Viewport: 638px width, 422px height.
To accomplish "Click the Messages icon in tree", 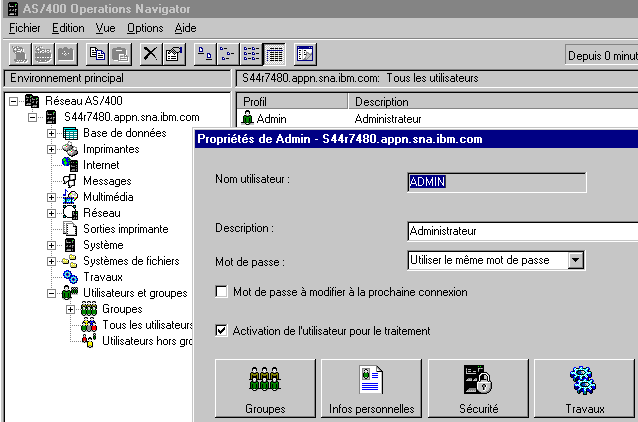I will [70, 181].
